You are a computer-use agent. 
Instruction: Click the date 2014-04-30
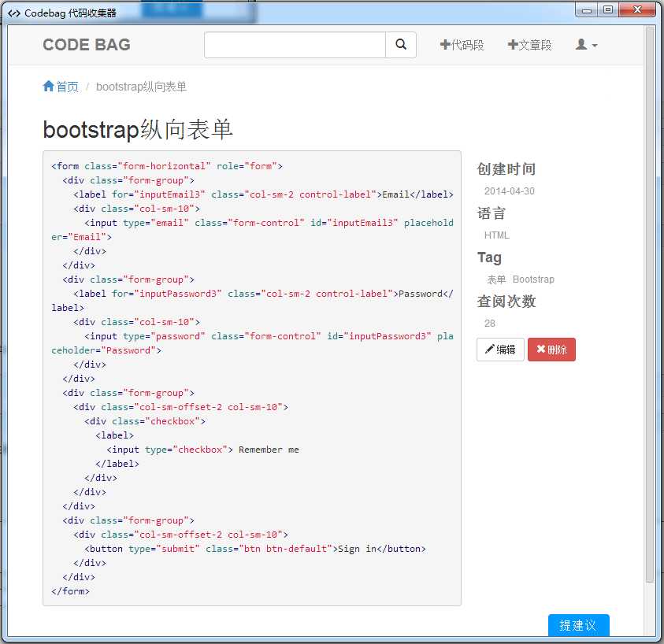(509, 191)
